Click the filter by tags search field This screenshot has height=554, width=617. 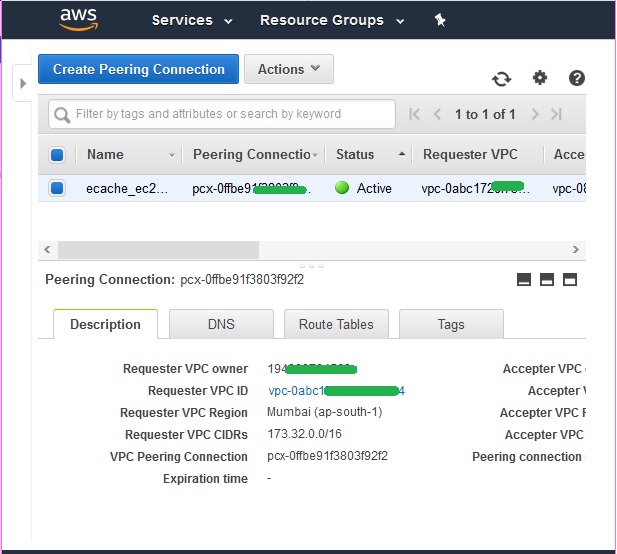coord(222,114)
